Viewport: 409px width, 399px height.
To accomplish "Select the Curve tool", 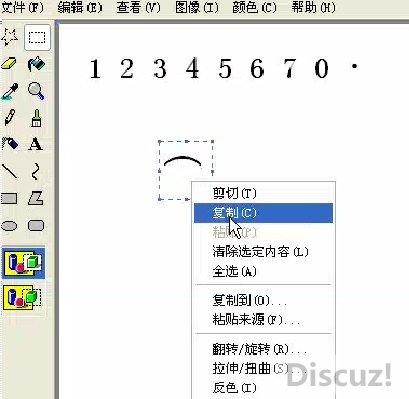I will [36, 171].
